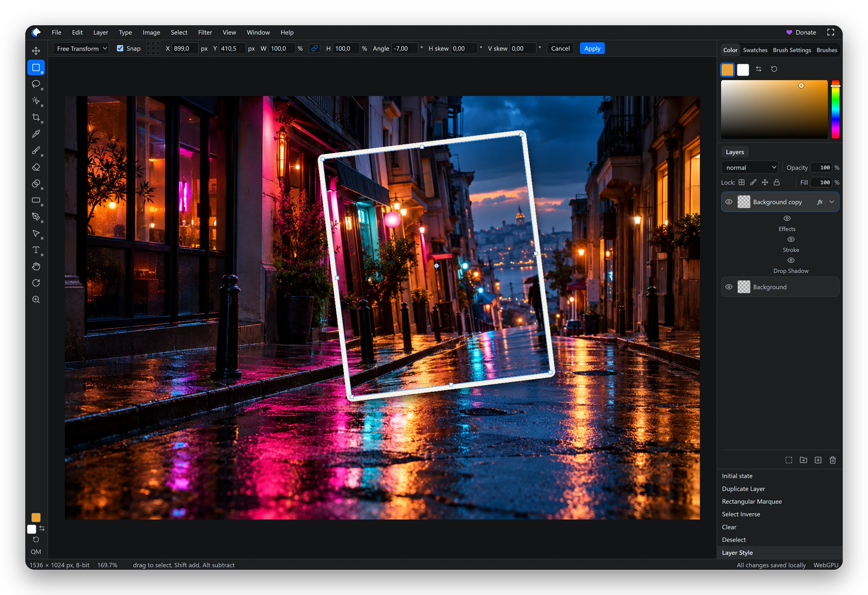
Task: Click the hue spectrum slider
Action: pos(836,110)
